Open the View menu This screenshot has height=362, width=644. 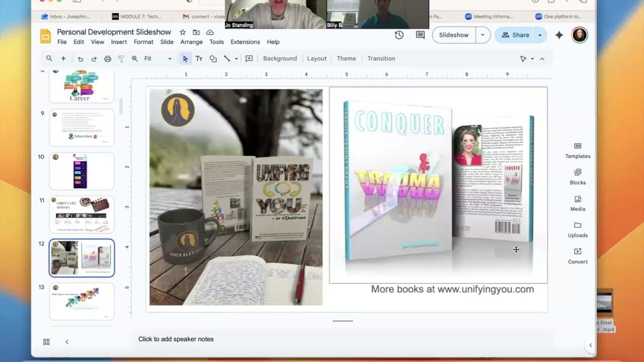coord(98,42)
